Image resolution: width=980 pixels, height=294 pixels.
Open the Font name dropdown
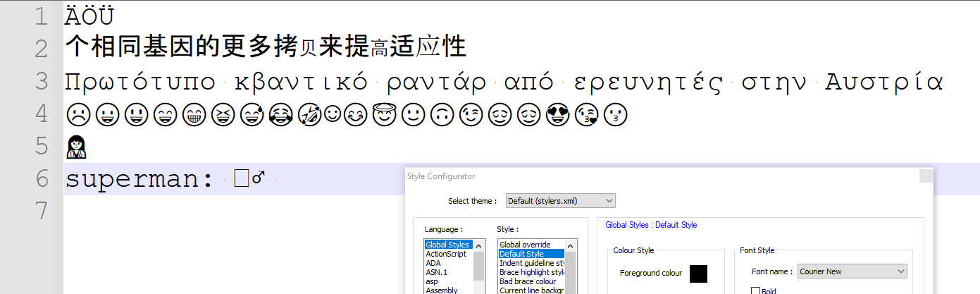click(852, 271)
